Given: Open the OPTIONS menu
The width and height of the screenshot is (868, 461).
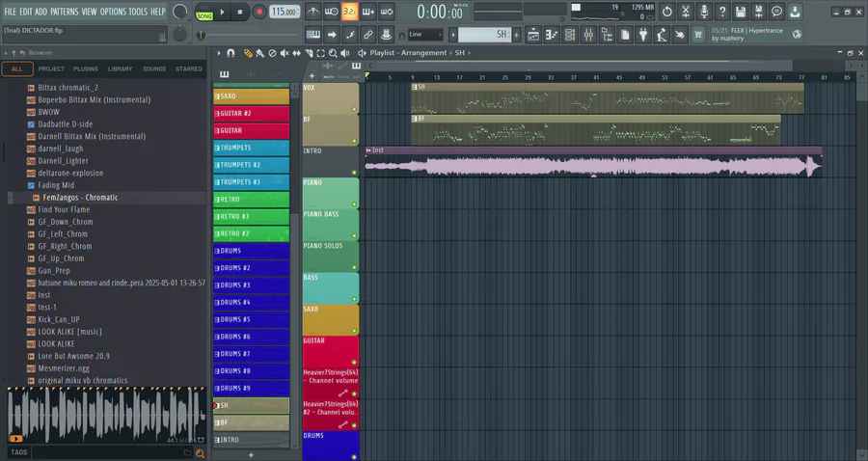Looking at the screenshot, I should tap(113, 11).
